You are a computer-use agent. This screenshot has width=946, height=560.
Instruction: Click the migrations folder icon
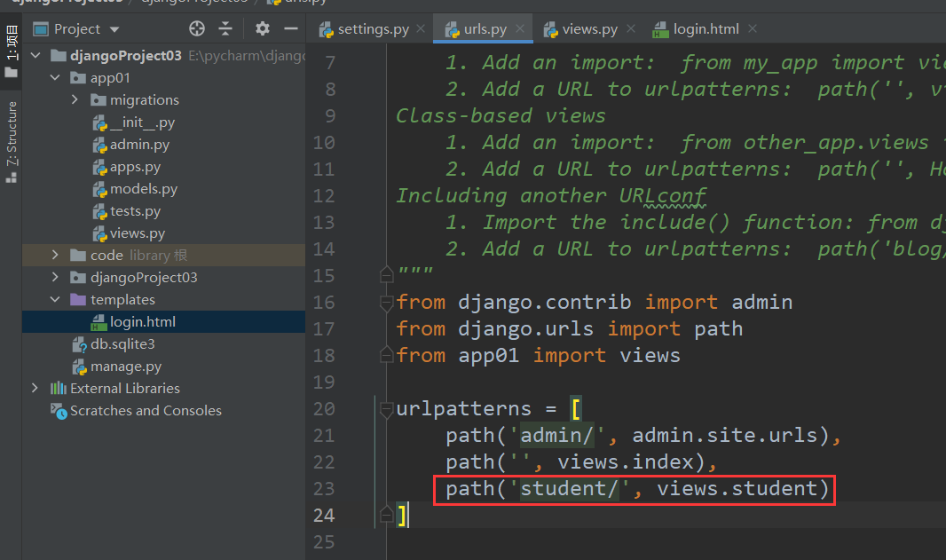point(98,99)
